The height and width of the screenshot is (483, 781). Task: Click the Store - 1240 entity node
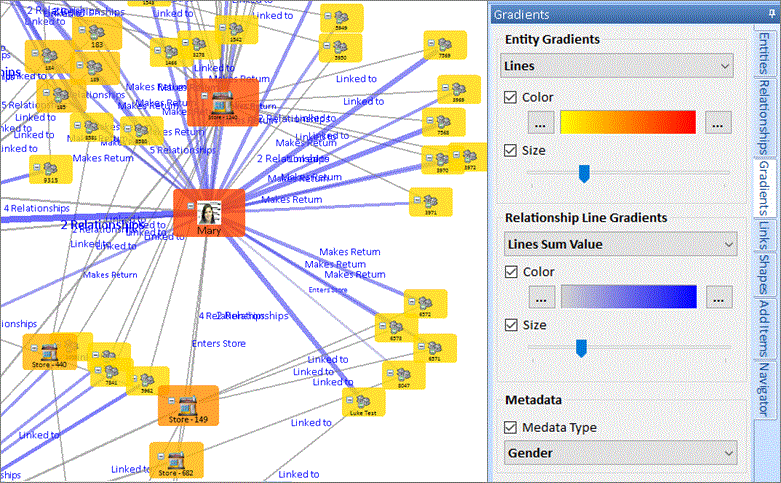pyautogui.click(x=222, y=103)
